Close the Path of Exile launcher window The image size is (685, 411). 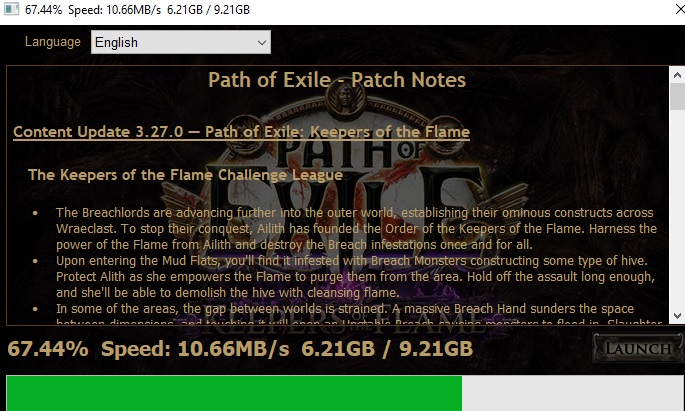click(679, 9)
